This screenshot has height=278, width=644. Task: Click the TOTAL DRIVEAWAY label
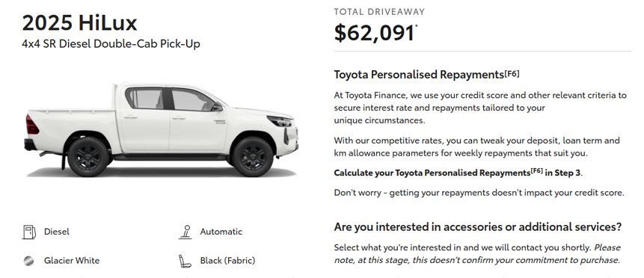(379, 12)
